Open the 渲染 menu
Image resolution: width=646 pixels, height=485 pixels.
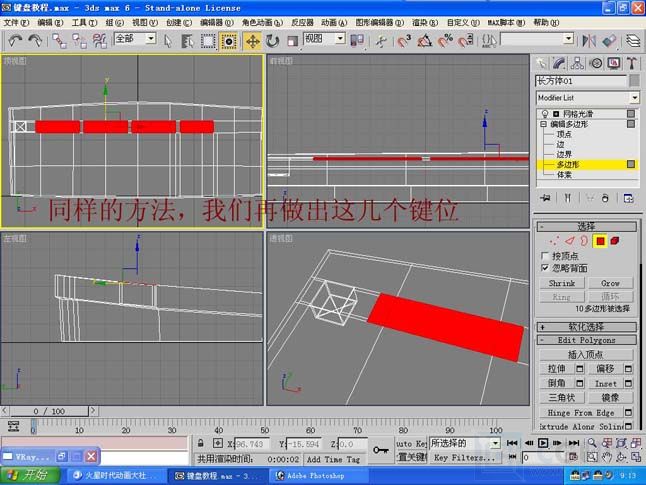(x=425, y=23)
